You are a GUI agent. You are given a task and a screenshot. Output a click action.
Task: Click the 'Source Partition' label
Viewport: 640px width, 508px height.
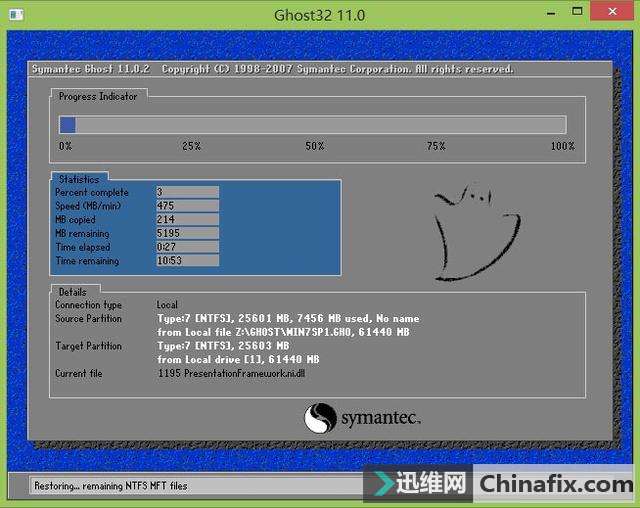pyautogui.click(x=89, y=318)
